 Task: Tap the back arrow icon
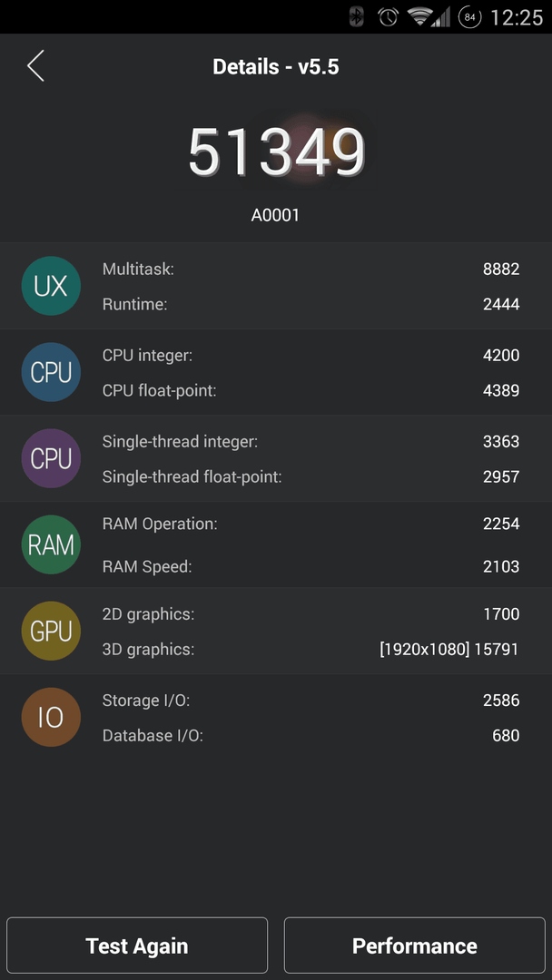point(35,65)
